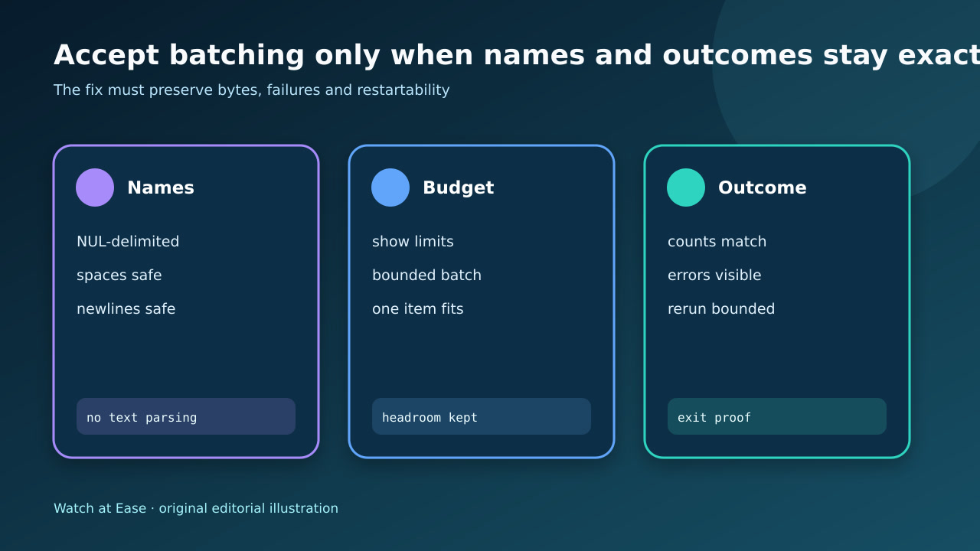Click the teal circle beside Outcome
The width and height of the screenshot is (980, 551).
(686, 187)
